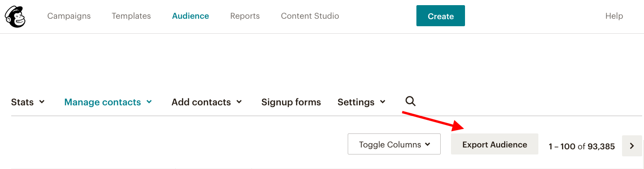Click the chevron arrow beside Add contacts
Viewport: 644px width, 169px height.
(239, 102)
